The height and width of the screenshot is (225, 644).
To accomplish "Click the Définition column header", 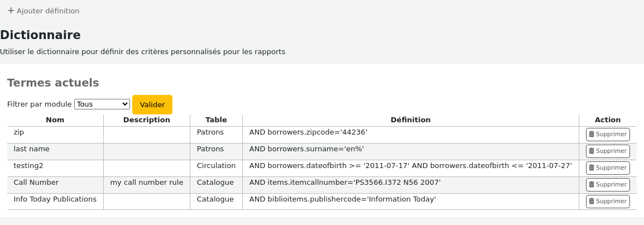I will (410, 120).
